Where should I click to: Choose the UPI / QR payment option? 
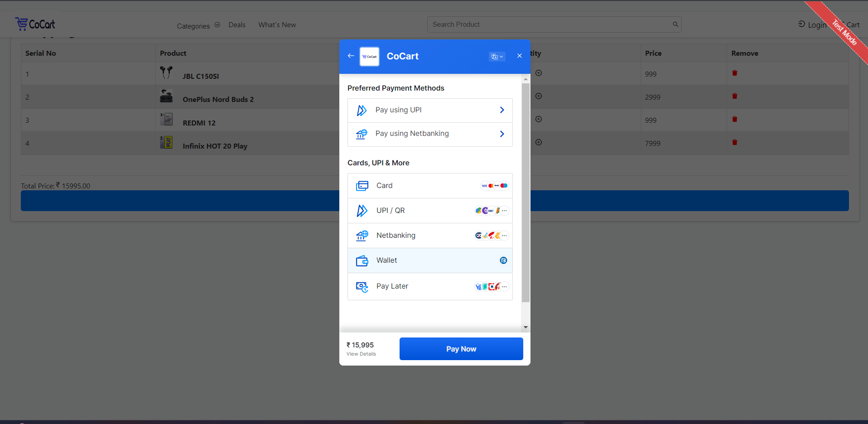coord(430,211)
